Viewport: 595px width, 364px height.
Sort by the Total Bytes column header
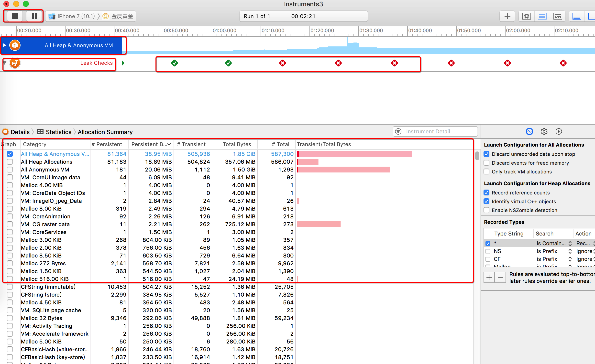[235, 144]
